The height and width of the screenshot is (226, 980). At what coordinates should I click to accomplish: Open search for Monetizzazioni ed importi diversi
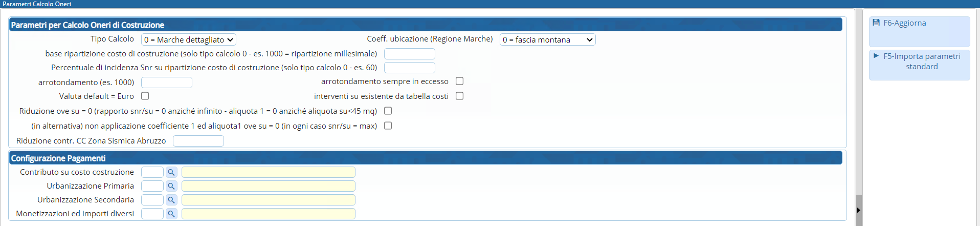tap(171, 214)
